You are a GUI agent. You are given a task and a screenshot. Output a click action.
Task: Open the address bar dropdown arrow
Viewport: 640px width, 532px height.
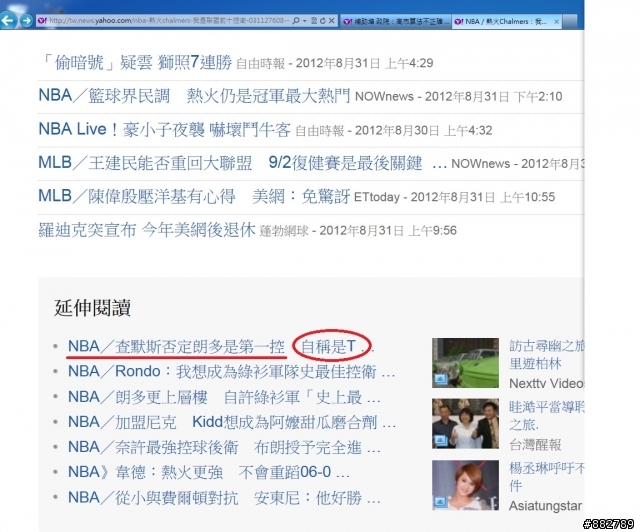pyautogui.click(x=305, y=21)
